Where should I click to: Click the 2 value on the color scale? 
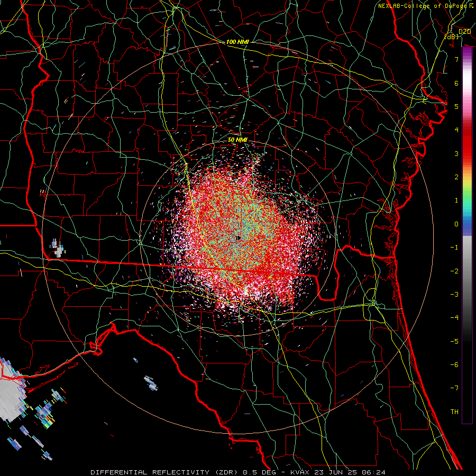(456, 177)
